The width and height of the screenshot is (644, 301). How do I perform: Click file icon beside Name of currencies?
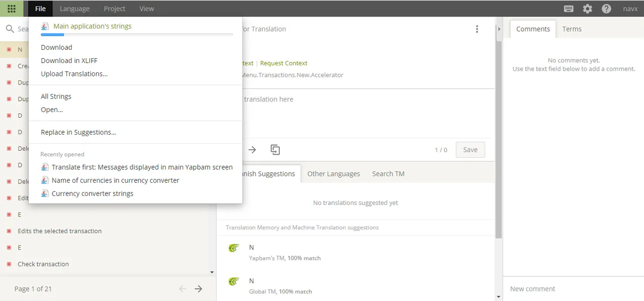coord(45,180)
